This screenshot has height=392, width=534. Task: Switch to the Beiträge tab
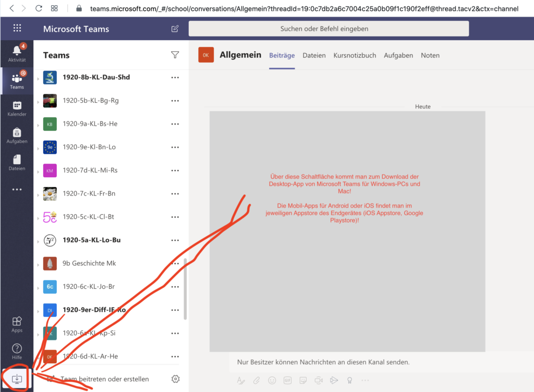coord(282,55)
